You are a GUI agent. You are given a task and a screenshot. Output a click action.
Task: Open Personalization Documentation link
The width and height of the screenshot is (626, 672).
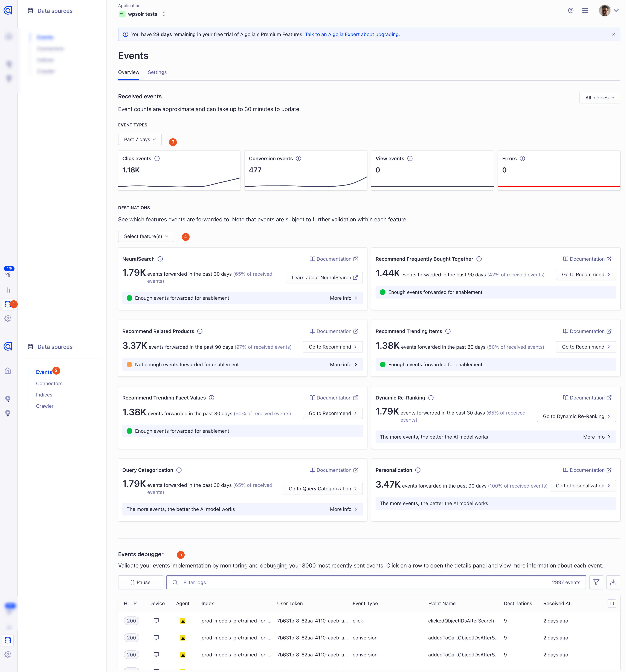(587, 470)
